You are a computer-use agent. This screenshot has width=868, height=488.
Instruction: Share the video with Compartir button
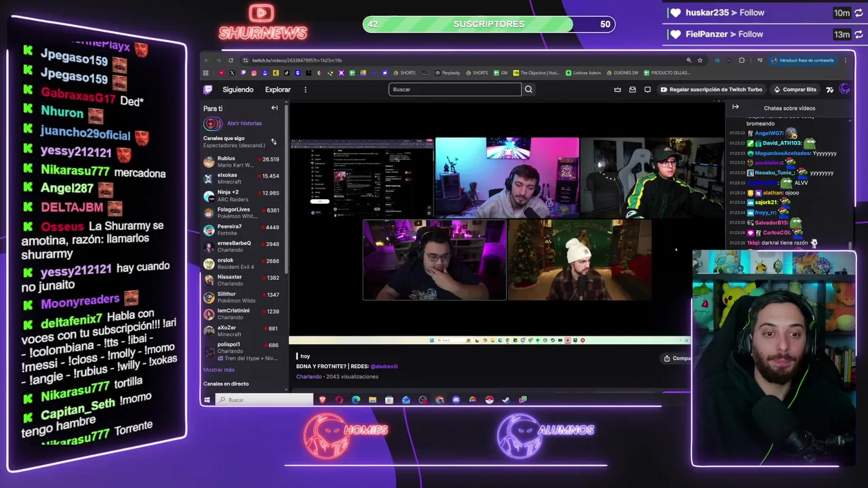(x=677, y=359)
